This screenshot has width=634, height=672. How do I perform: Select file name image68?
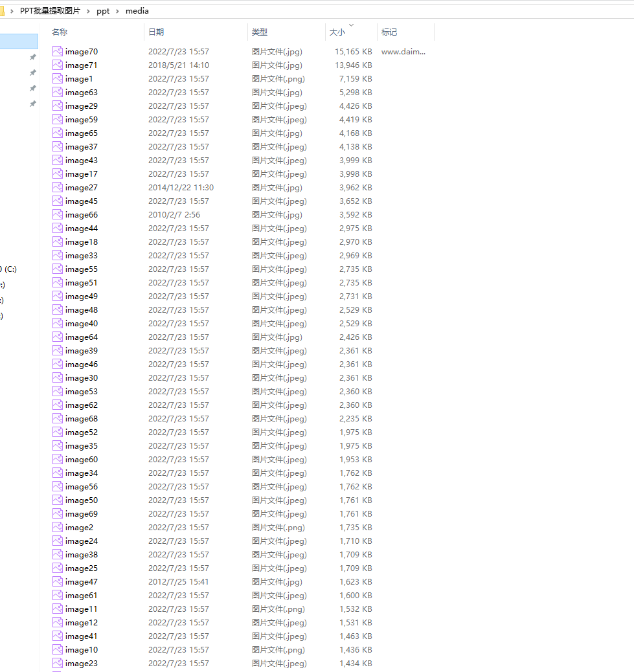point(82,419)
